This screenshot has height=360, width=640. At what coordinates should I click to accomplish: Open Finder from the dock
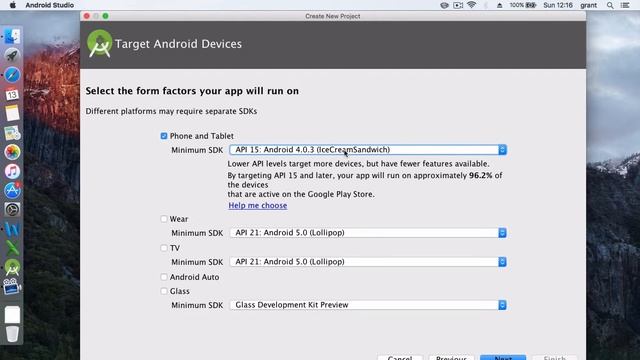pyautogui.click(x=12, y=36)
